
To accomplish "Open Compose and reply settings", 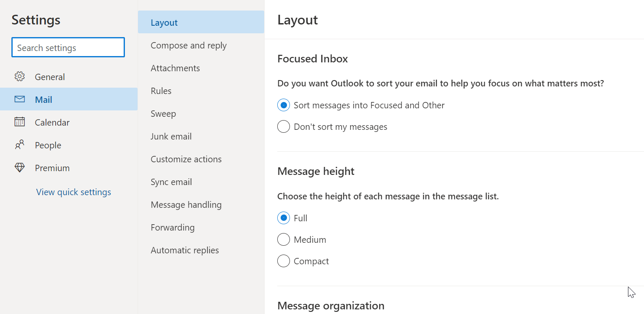I will [x=189, y=45].
